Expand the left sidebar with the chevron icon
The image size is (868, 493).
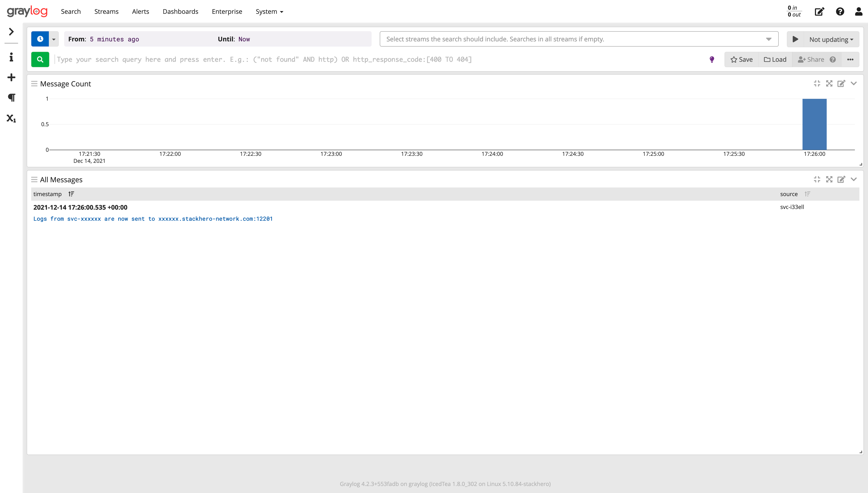coord(11,31)
